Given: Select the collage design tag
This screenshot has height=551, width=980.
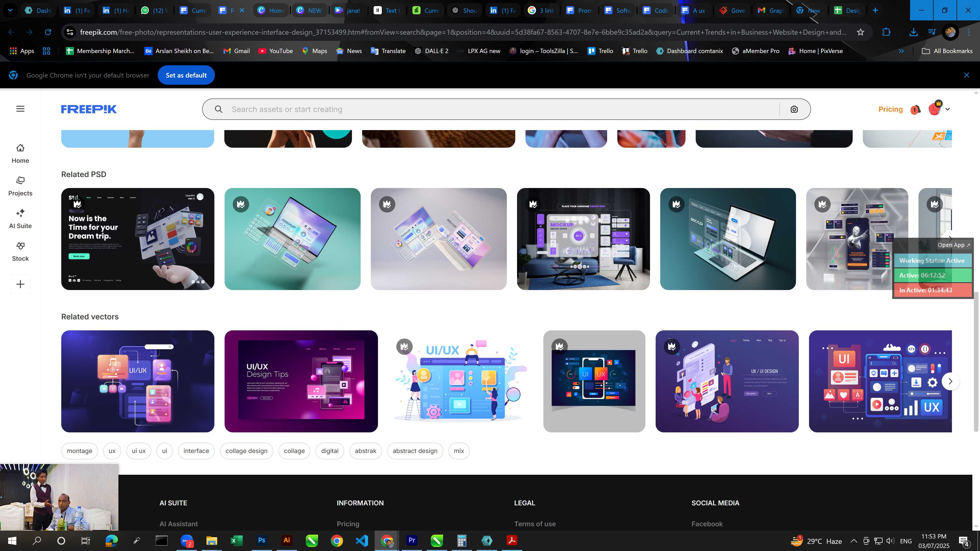Looking at the screenshot, I should (x=247, y=450).
